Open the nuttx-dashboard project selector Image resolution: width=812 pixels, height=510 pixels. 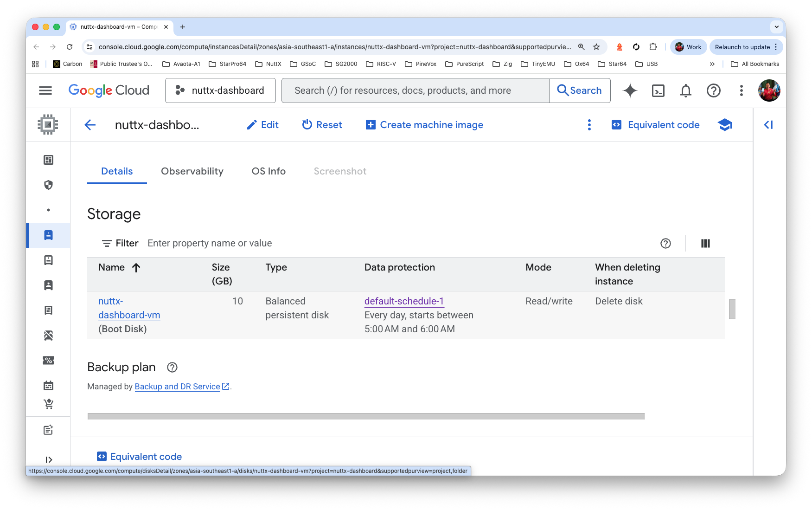pos(220,90)
